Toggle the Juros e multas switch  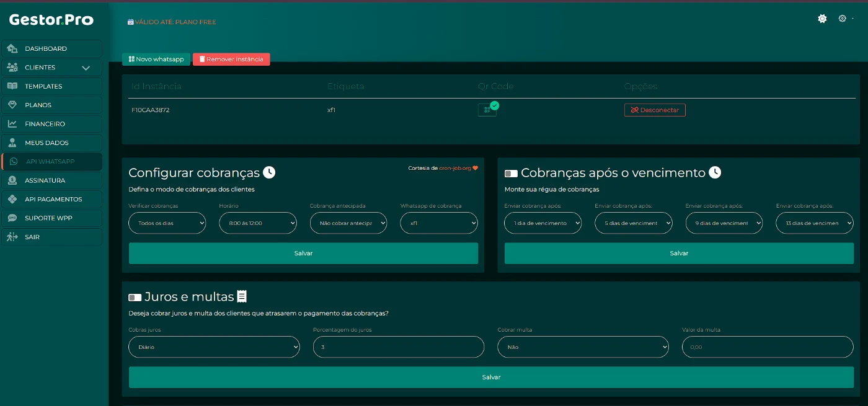(135, 298)
